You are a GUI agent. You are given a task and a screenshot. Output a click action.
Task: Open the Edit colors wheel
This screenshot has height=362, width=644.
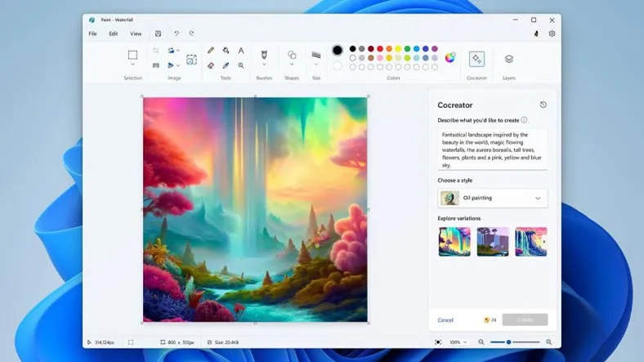pos(450,57)
